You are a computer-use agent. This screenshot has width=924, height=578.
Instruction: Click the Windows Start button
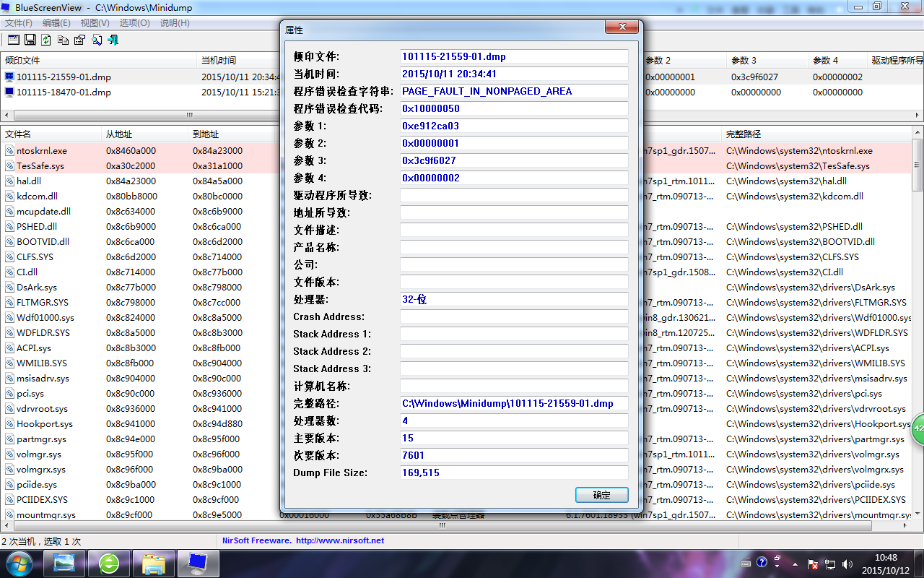(19, 563)
